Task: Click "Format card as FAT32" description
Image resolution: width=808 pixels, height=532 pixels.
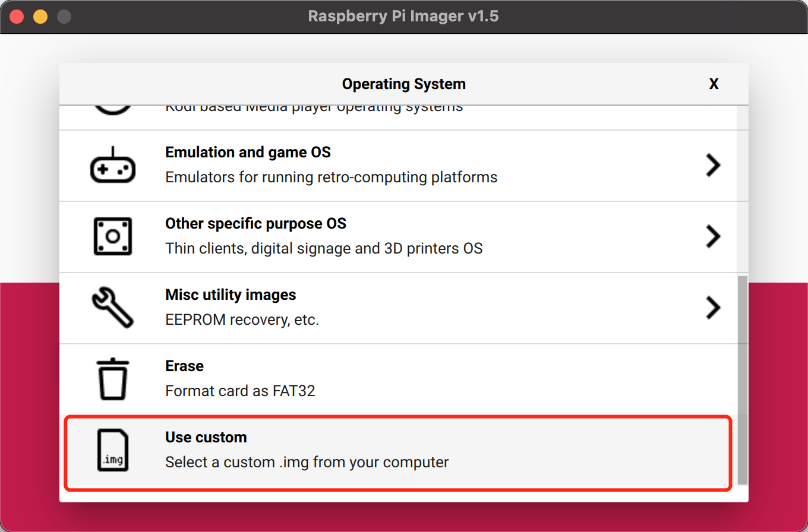Action: pyautogui.click(x=240, y=391)
